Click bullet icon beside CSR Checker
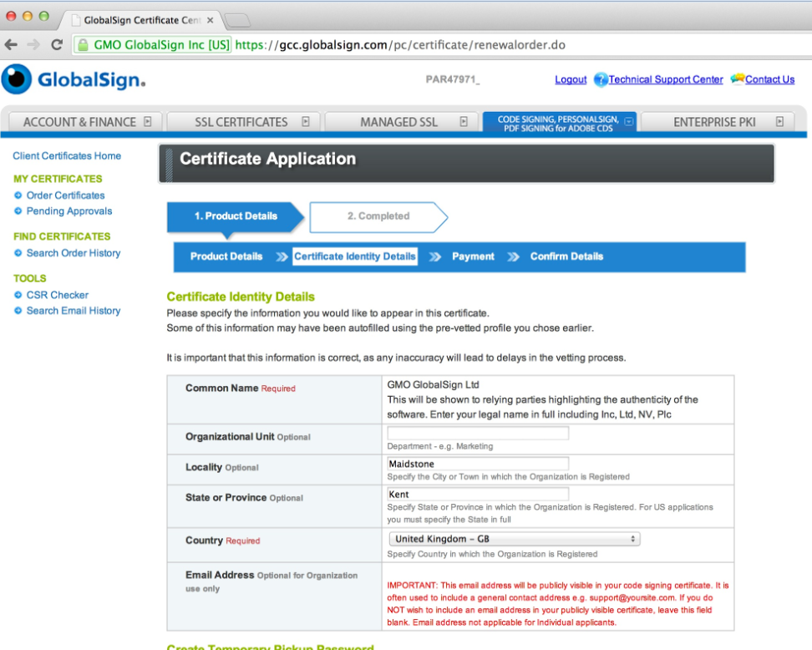This screenshot has height=650, width=812. click(x=18, y=295)
